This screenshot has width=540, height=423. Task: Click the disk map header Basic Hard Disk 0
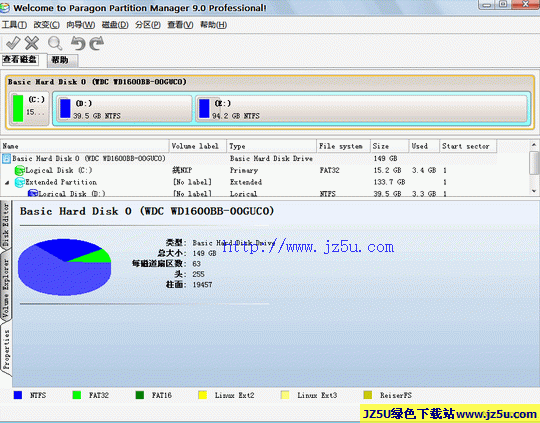point(97,82)
